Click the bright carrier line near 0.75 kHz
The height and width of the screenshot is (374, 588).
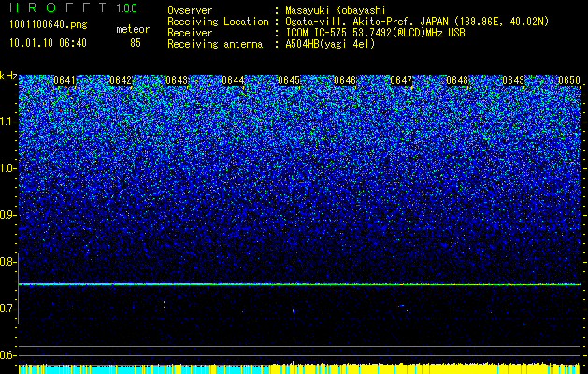tap(300, 284)
